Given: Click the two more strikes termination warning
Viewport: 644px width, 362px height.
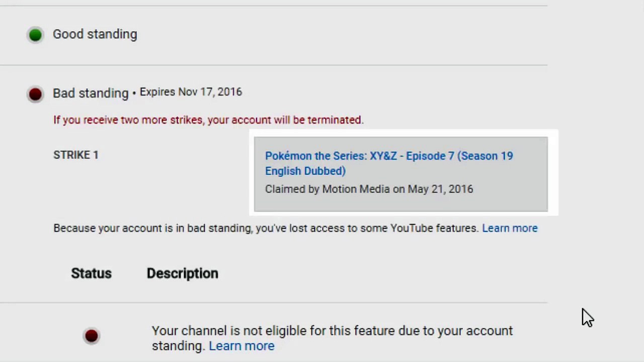Looking at the screenshot, I should click(x=208, y=120).
